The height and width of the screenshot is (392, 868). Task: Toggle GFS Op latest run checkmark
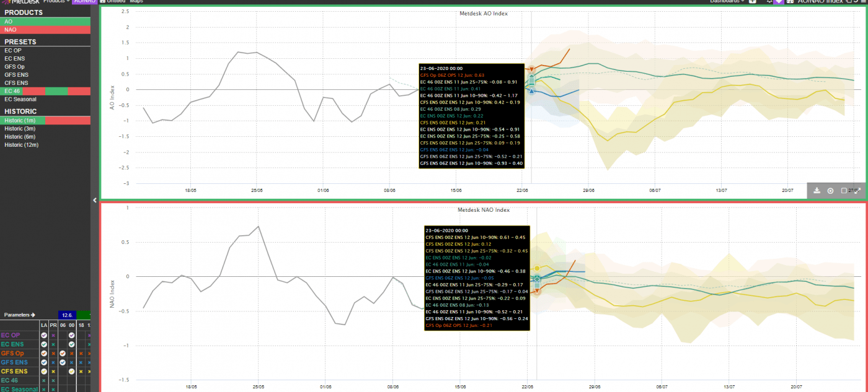(44, 353)
